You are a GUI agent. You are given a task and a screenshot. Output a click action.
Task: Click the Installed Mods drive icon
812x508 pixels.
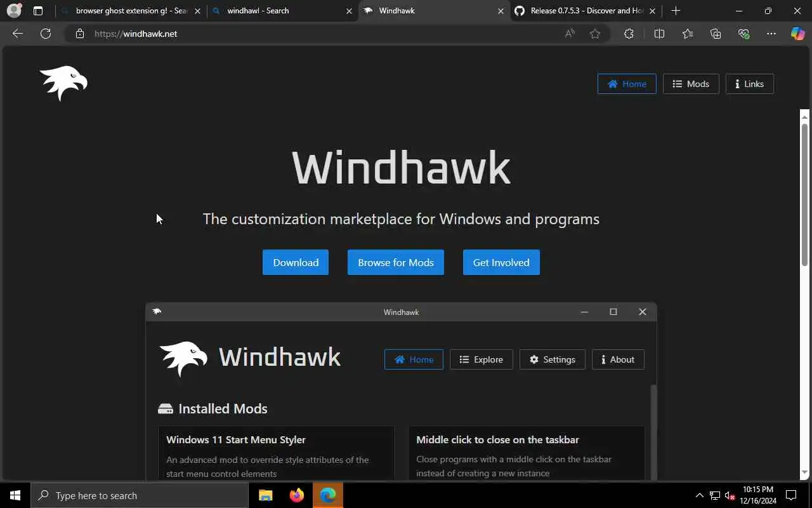coord(166,409)
